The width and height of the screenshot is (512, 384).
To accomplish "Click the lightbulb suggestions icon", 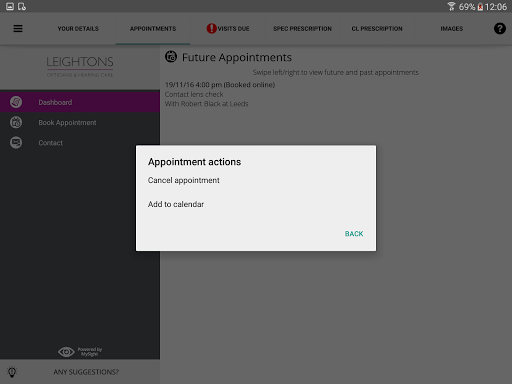I will [12, 372].
